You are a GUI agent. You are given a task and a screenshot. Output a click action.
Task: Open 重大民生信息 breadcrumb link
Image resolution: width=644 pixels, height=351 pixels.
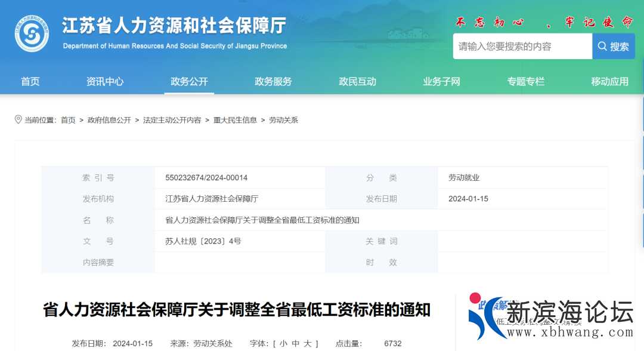[x=235, y=120]
